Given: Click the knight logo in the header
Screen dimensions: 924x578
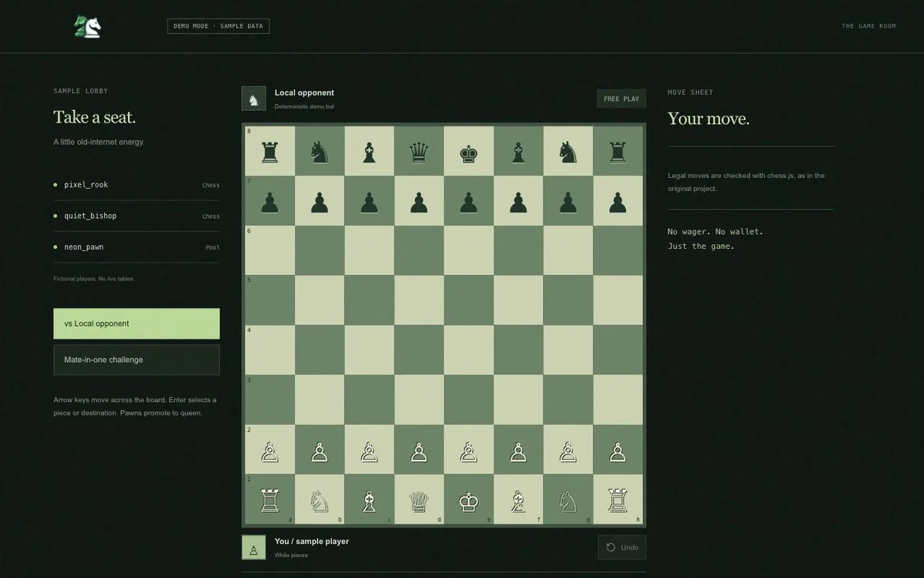Looking at the screenshot, I should click(x=88, y=26).
